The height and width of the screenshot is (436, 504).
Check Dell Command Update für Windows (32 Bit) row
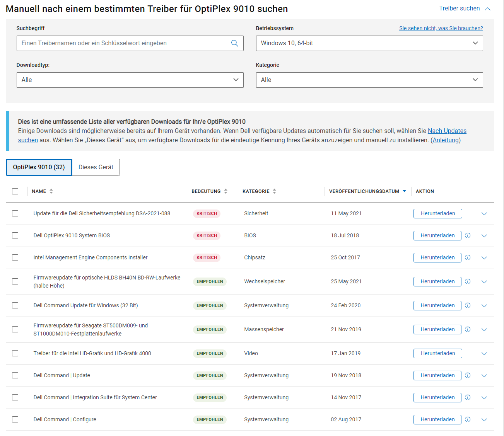tap(15, 305)
